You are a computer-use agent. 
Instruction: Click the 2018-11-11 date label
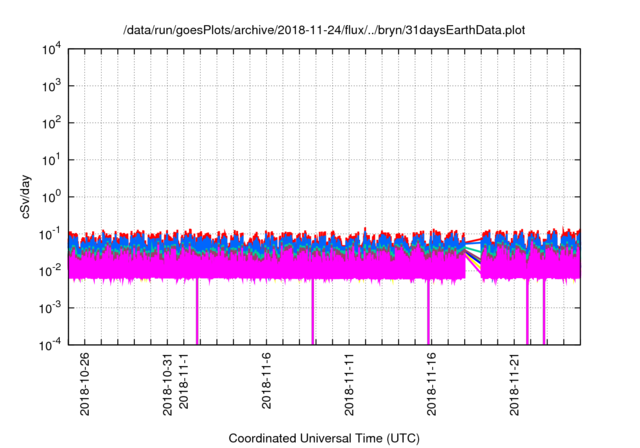tap(349, 384)
